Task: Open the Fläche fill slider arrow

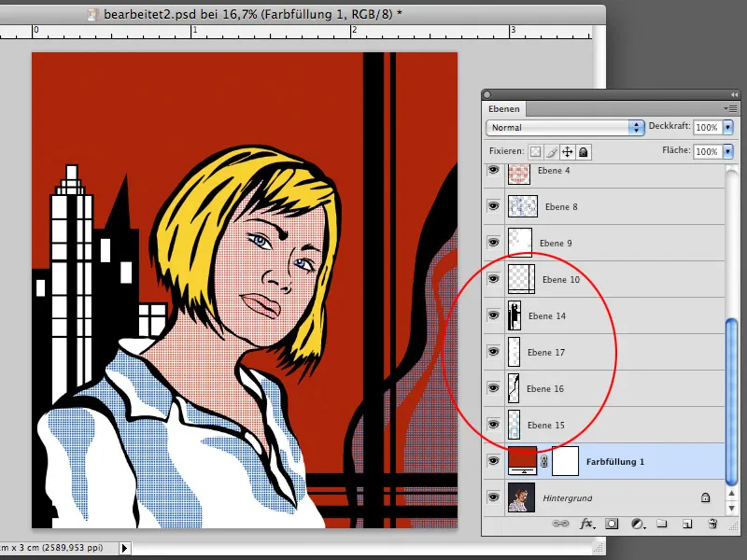Action: [728, 151]
